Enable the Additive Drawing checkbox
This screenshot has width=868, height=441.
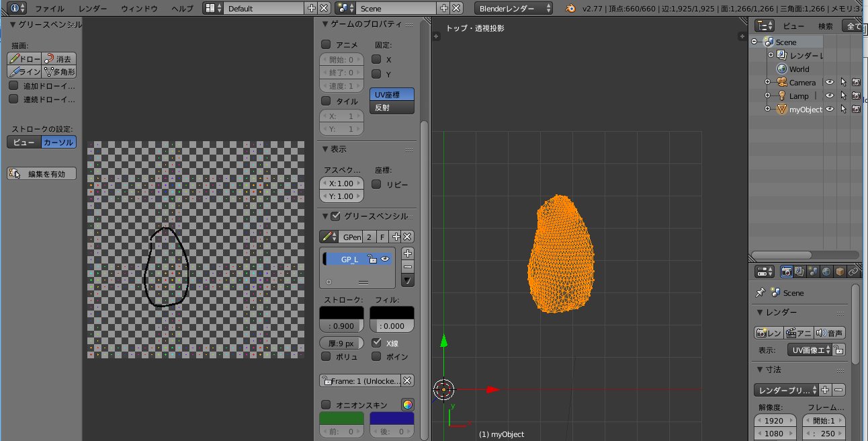[x=13, y=86]
